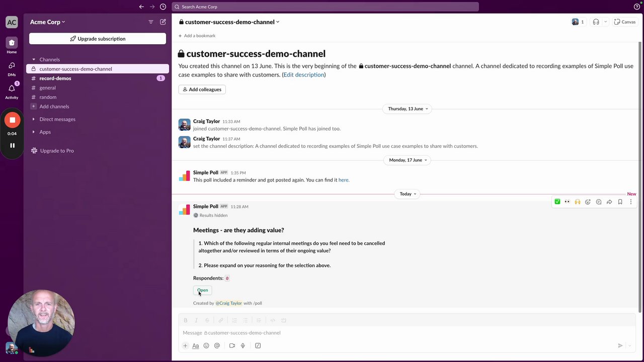
Task: Open the help question mark icon
Action: coord(637,7)
